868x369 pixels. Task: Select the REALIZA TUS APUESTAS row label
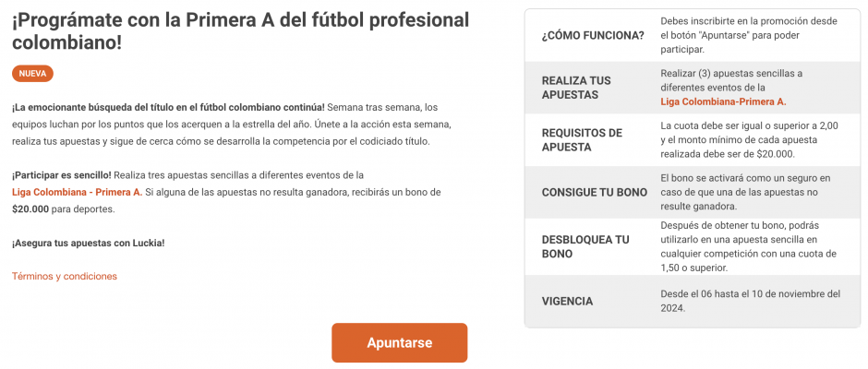[576, 88]
